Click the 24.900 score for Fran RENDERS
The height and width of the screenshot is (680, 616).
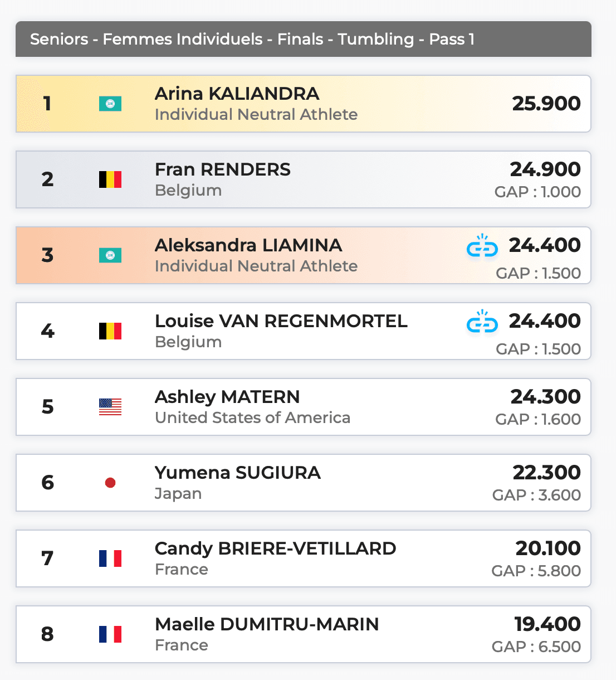(x=545, y=169)
